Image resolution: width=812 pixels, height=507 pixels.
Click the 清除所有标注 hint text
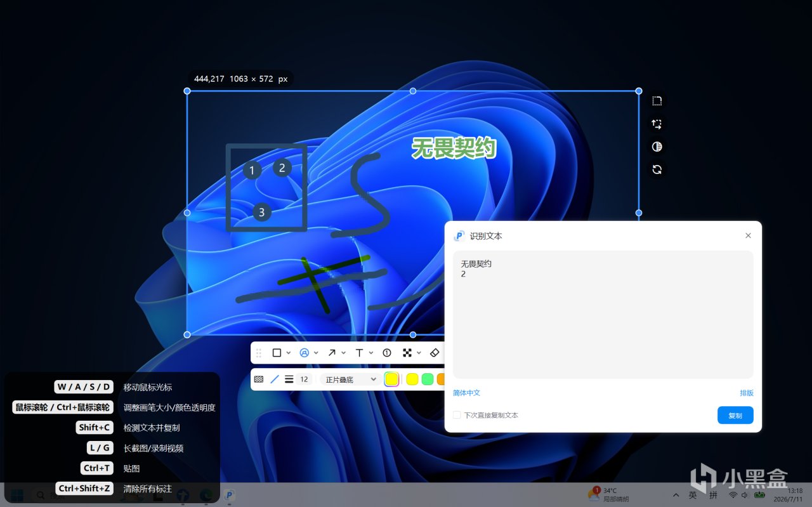tap(148, 489)
